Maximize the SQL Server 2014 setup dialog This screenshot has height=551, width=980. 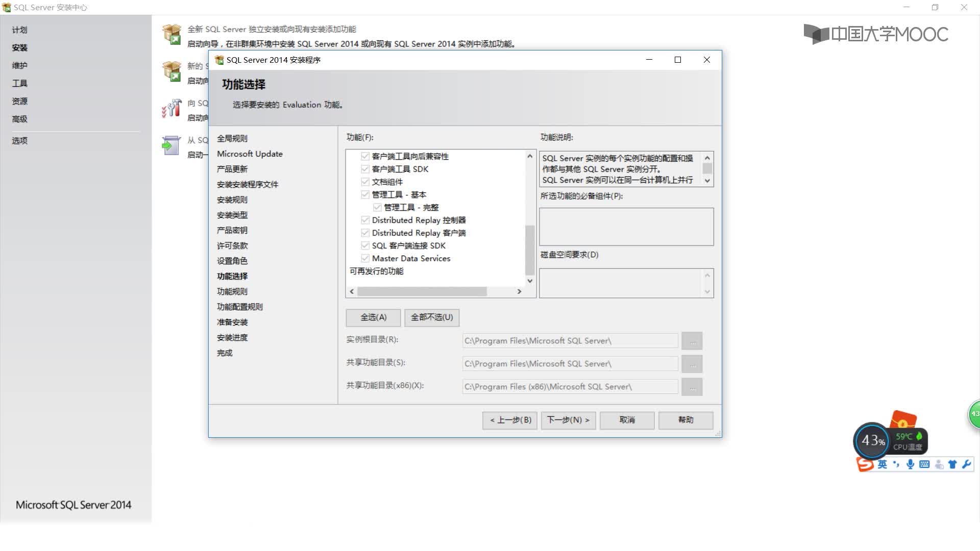click(678, 60)
